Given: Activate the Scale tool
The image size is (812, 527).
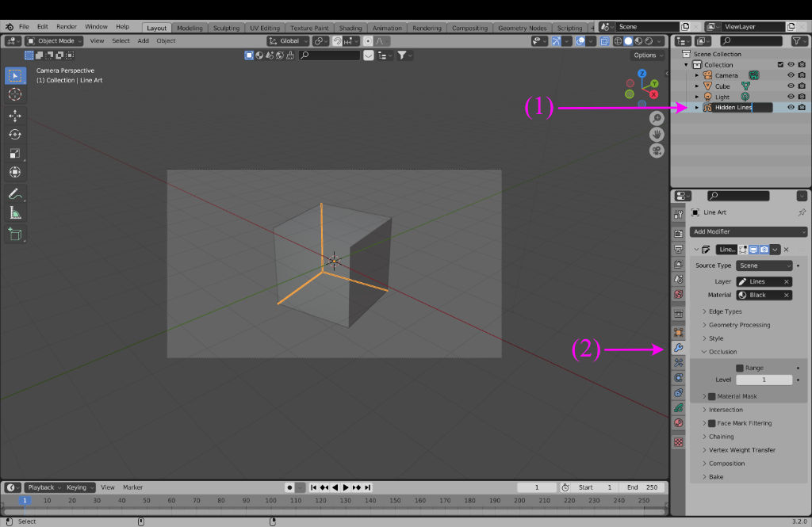Looking at the screenshot, I should pos(15,153).
